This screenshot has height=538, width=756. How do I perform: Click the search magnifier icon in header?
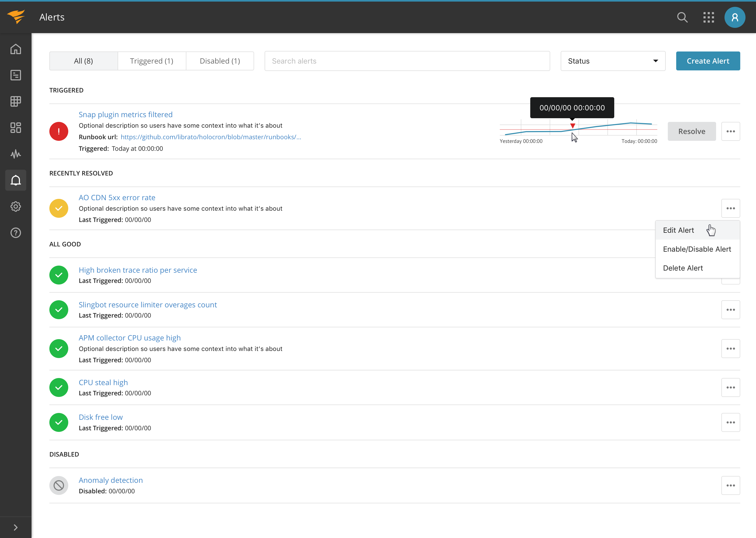(682, 17)
